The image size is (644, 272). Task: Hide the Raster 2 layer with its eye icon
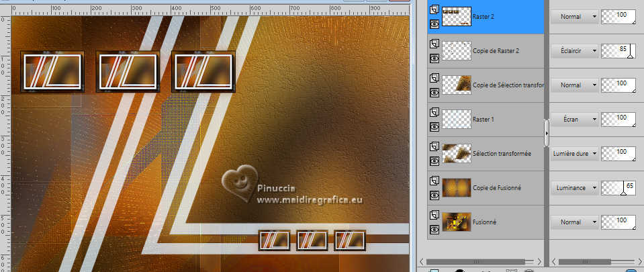pyautogui.click(x=434, y=24)
